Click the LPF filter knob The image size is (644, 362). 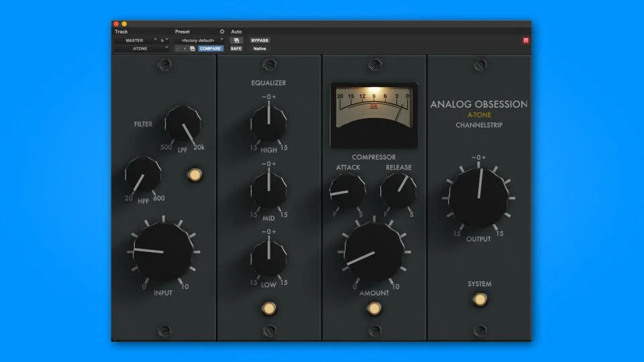182,123
